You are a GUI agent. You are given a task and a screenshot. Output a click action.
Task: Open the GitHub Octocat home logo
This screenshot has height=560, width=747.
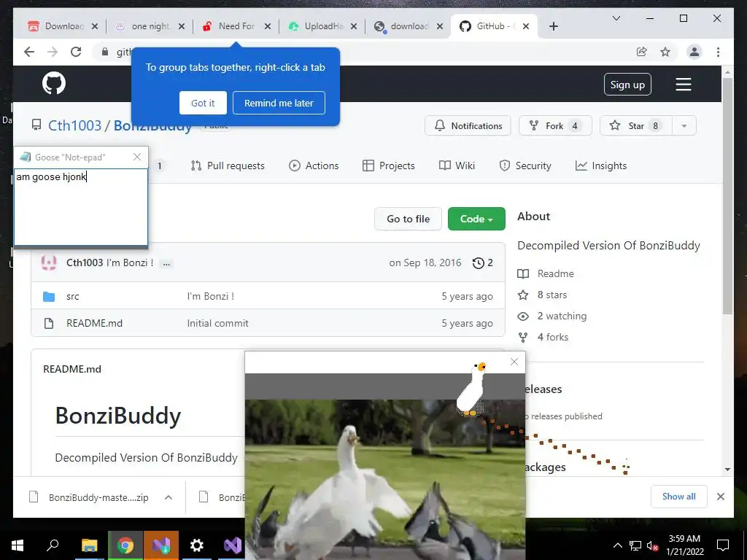[x=54, y=84]
